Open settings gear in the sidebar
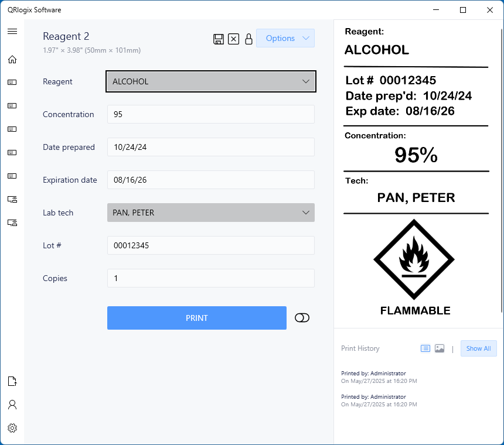The width and height of the screenshot is (504, 445). click(x=12, y=428)
